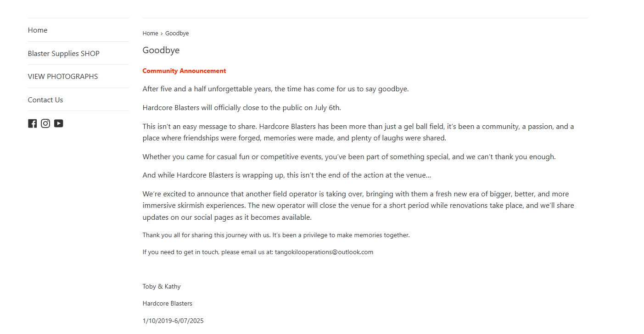Viewport: 644px width, 334px height.
Task: Click the sentence mentioning July 6th closure
Action: (242, 108)
